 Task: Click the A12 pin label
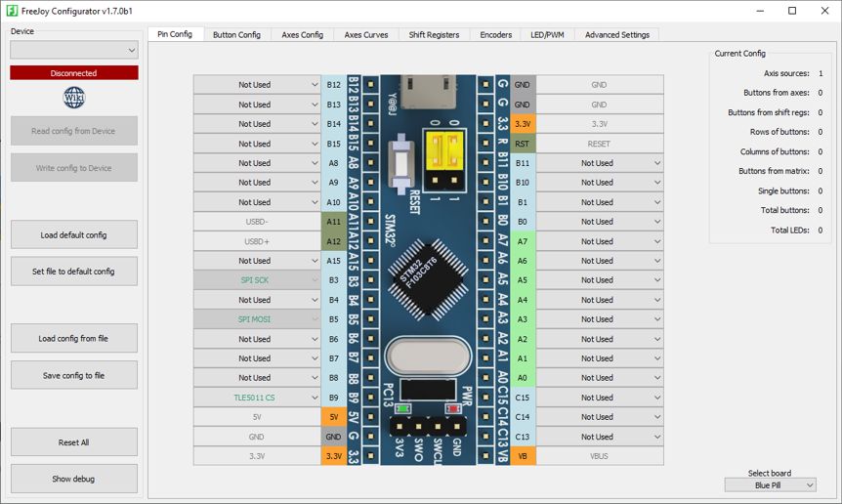tap(333, 241)
